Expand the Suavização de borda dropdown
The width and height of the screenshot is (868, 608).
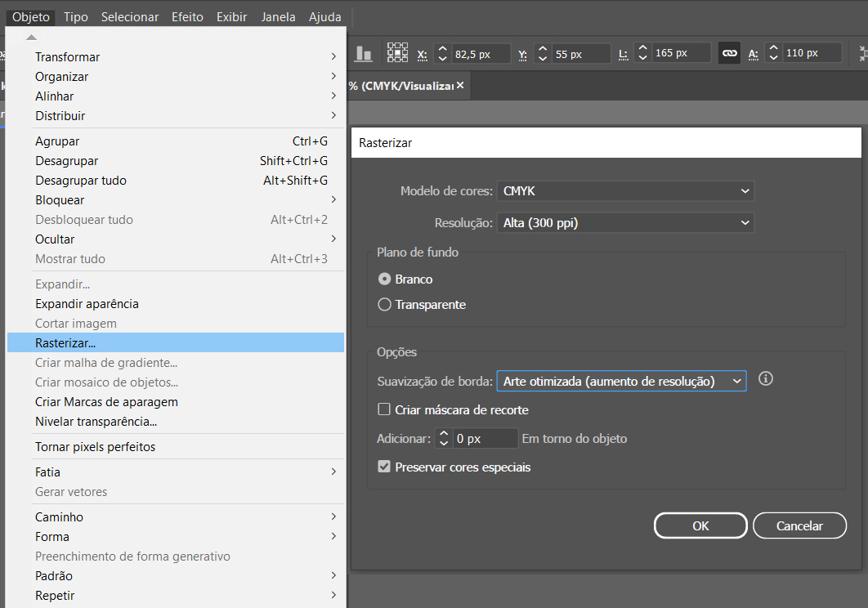(x=621, y=381)
